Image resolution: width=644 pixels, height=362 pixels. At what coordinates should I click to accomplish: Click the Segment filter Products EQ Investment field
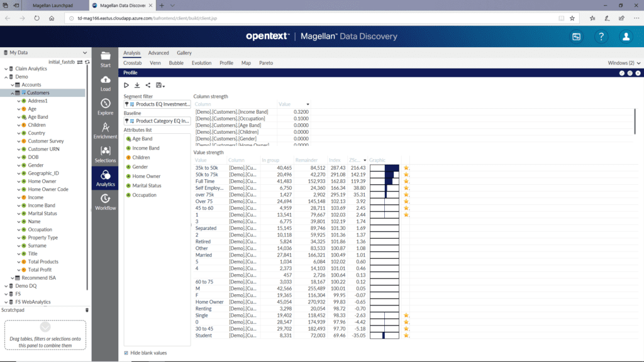point(157,104)
